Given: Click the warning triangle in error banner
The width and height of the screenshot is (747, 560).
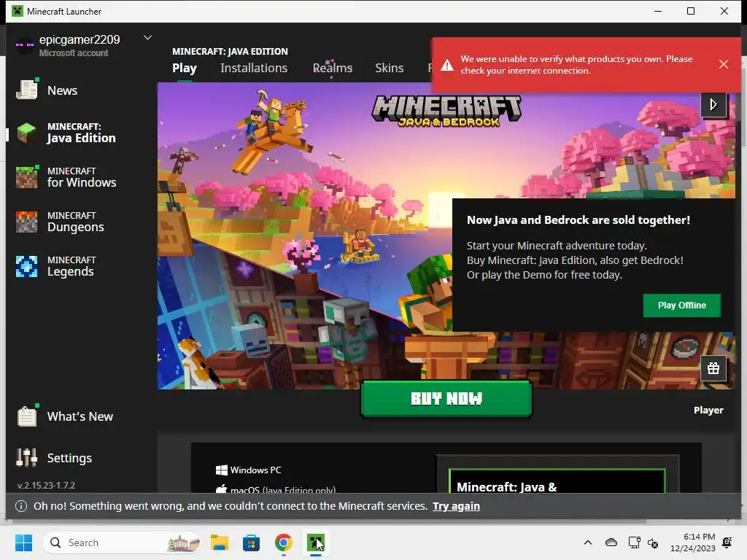Looking at the screenshot, I should (x=447, y=65).
